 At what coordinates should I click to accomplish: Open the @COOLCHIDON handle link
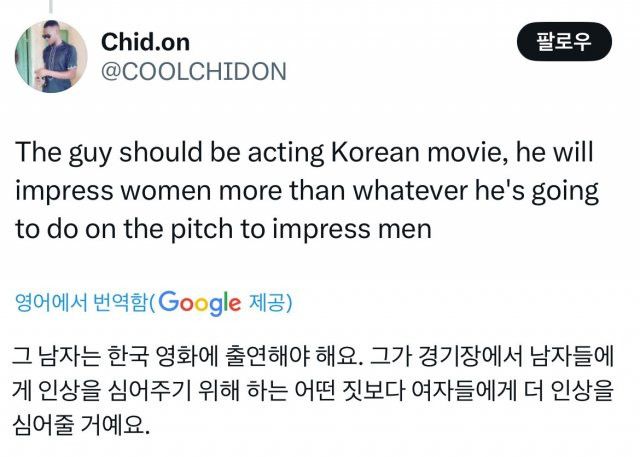(x=194, y=71)
